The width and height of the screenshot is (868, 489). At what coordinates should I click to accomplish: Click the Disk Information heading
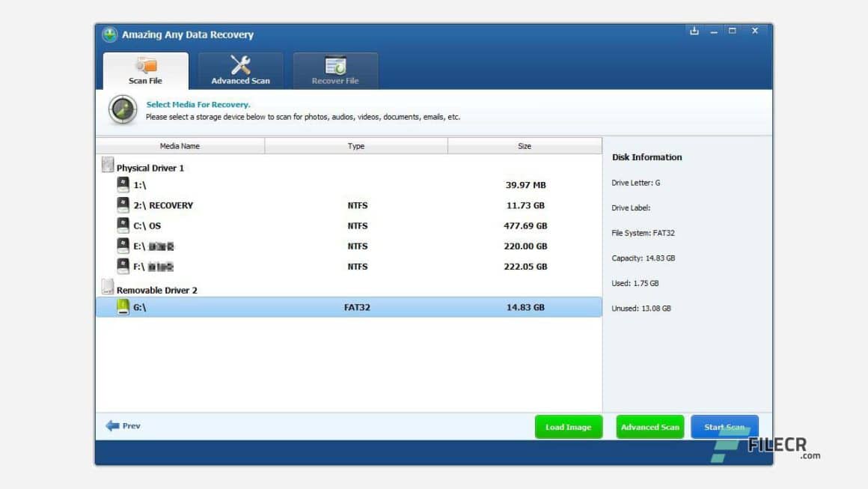pyautogui.click(x=647, y=157)
